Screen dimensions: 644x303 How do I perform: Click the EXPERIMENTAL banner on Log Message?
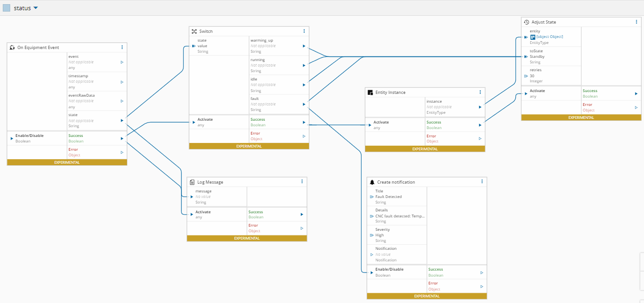click(247, 238)
